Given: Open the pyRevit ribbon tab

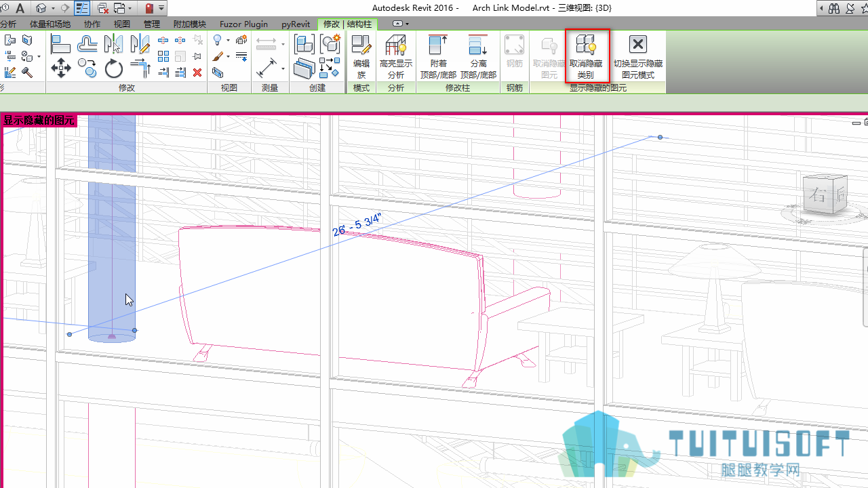Looking at the screenshot, I should (296, 24).
